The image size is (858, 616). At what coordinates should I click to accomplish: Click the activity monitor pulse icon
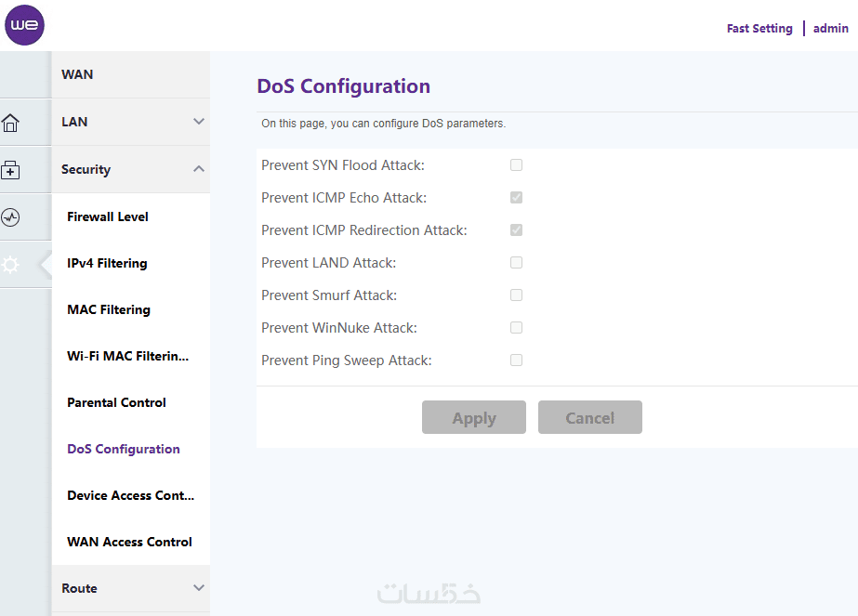pyautogui.click(x=11, y=217)
